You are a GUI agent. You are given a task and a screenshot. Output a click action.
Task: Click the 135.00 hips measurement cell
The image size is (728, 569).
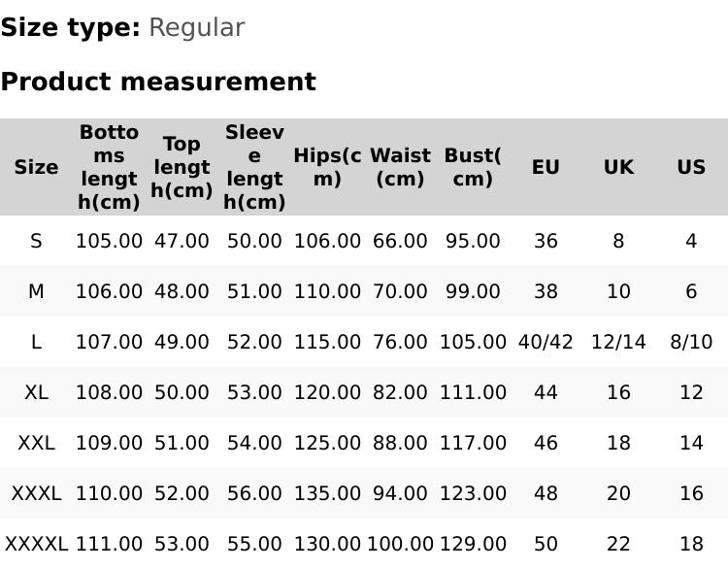pyautogui.click(x=327, y=493)
